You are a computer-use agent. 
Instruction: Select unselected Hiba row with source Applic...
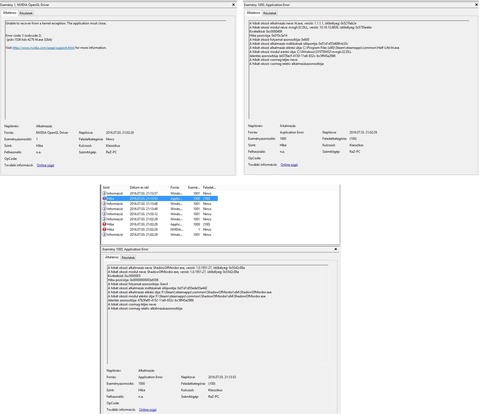point(160,224)
